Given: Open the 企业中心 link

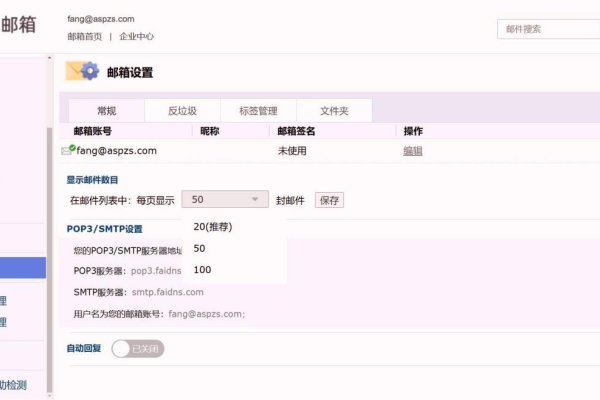Looking at the screenshot, I should [137, 36].
